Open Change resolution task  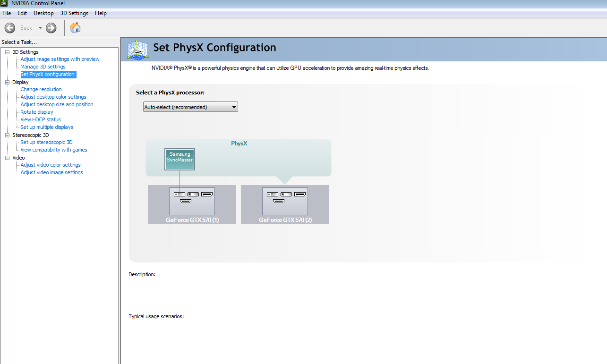point(41,89)
